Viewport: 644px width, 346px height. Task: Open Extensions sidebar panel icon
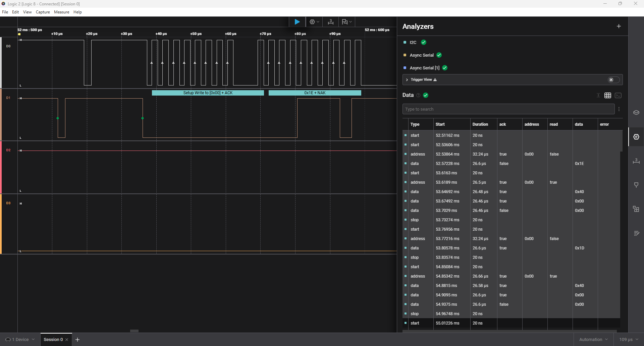[636, 209]
